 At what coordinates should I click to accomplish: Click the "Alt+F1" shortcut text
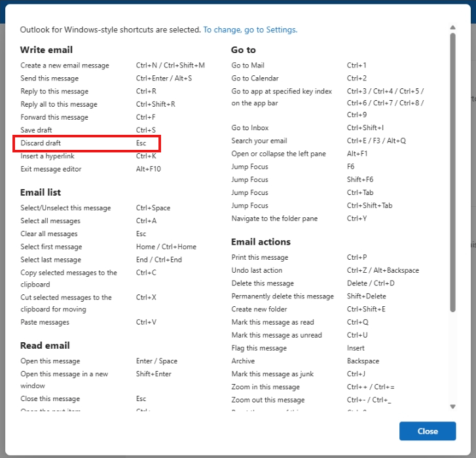357,154
